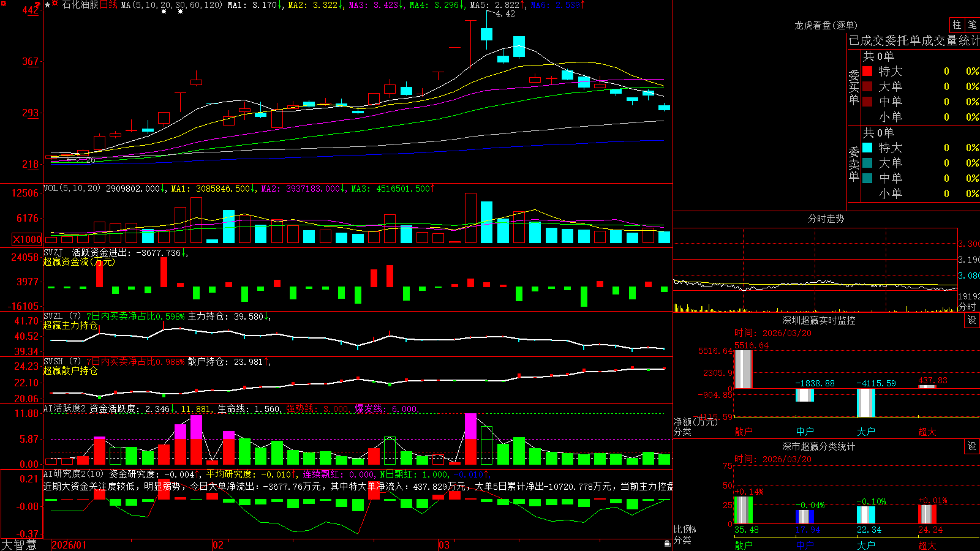Click the 24.24 超大 ratio bar

coord(927,514)
